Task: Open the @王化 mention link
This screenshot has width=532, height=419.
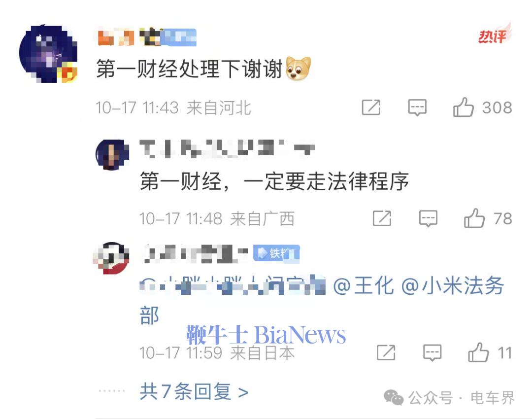Action: (x=364, y=285)
